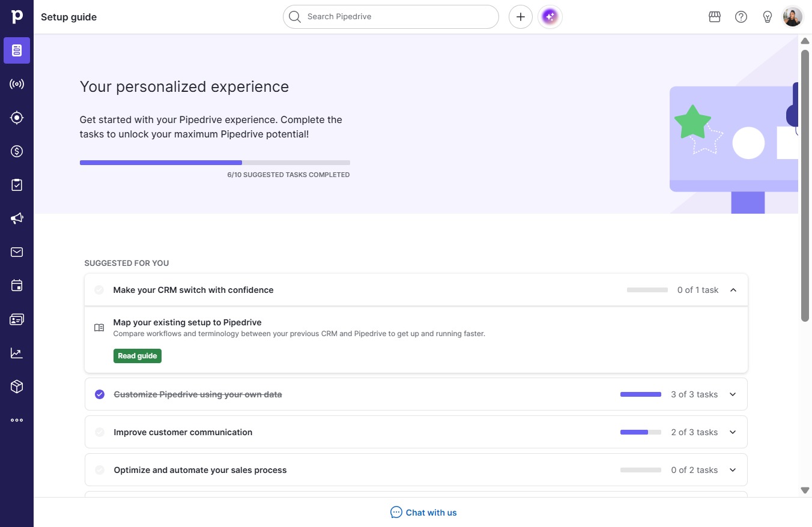Click the book icon beside Map your existing setup
812x527 pixels.
pos(99,328)
